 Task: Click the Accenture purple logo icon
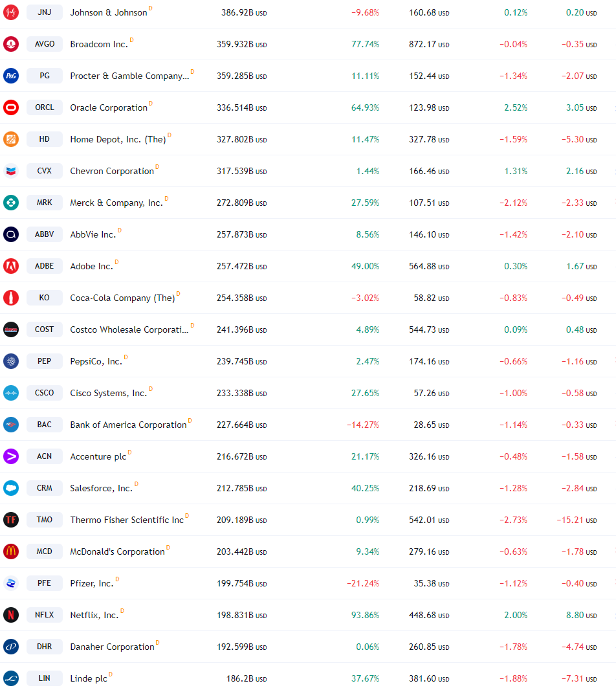11,456
